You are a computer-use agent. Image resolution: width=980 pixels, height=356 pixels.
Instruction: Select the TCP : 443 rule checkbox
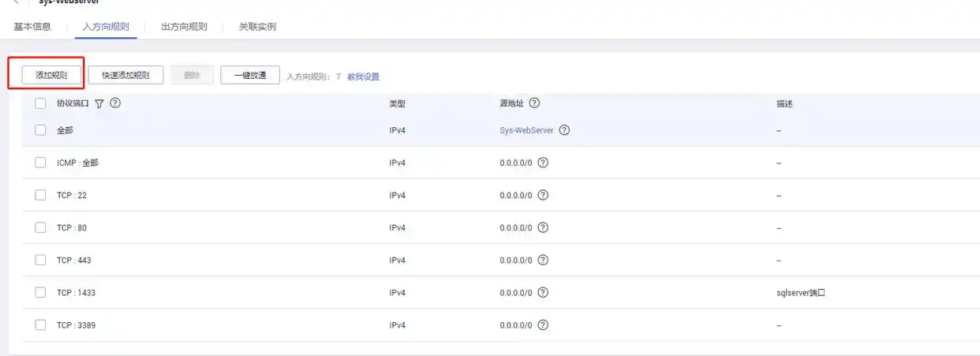[x=40, y=260]
